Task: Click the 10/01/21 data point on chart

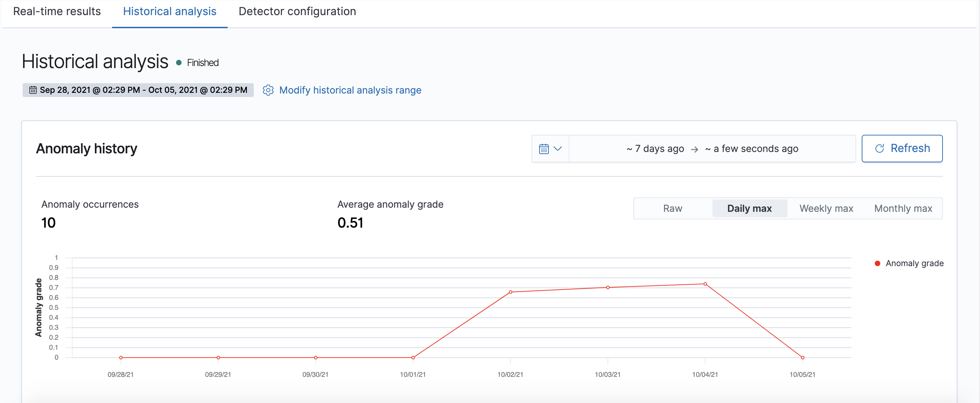Action: click(x=413, y=358)
